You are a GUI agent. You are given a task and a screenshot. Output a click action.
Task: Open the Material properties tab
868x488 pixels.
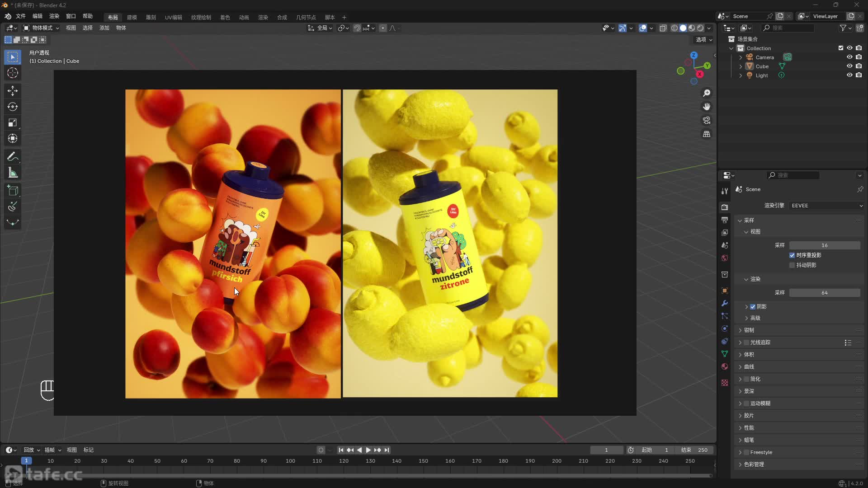point(725,366)
